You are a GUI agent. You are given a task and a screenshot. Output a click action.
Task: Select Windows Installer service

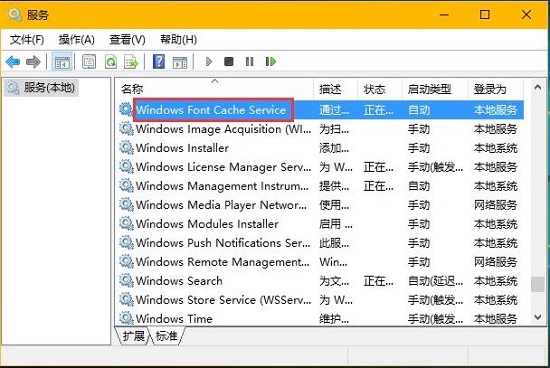click(321, 148)
